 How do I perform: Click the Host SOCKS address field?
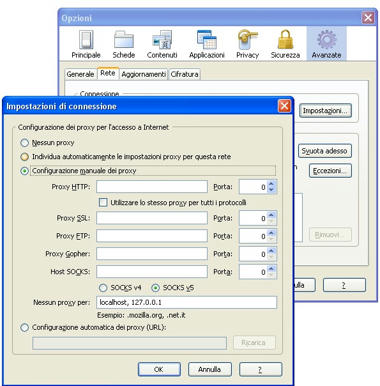[152, 272]
